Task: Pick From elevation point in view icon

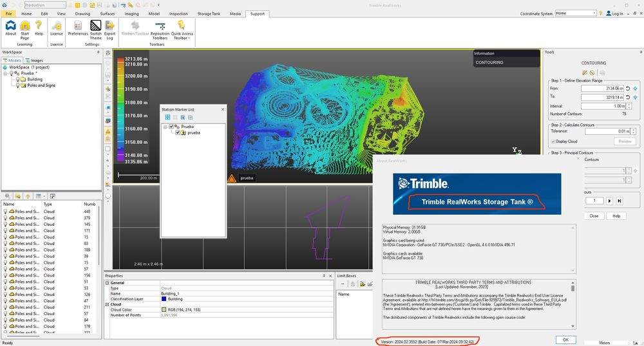Action: coord(636,89)
